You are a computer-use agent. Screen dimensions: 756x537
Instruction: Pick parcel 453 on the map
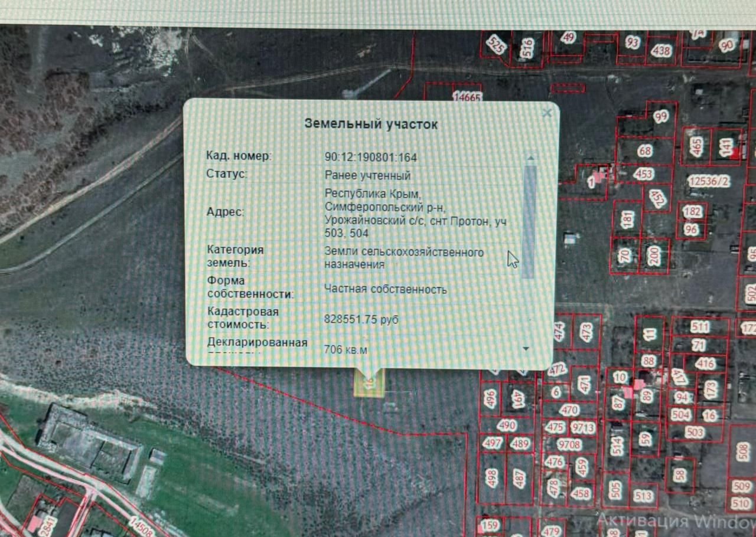click(644, 174)
